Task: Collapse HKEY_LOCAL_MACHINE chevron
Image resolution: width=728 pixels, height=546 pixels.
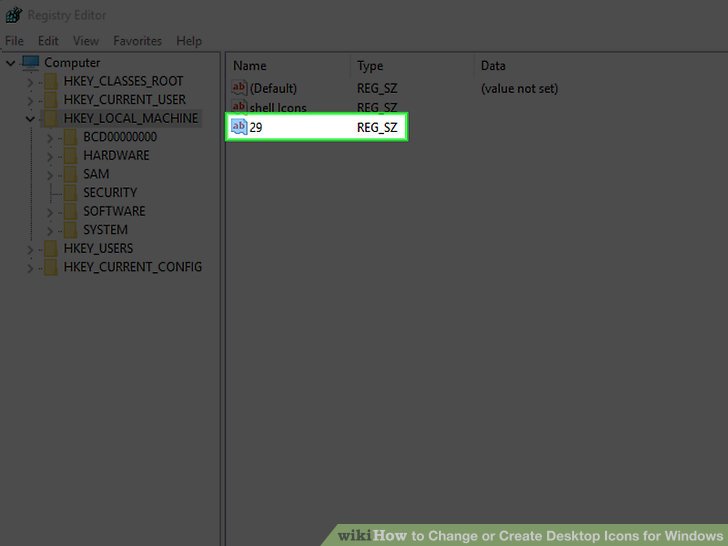Action: click(x=30, y=119)
